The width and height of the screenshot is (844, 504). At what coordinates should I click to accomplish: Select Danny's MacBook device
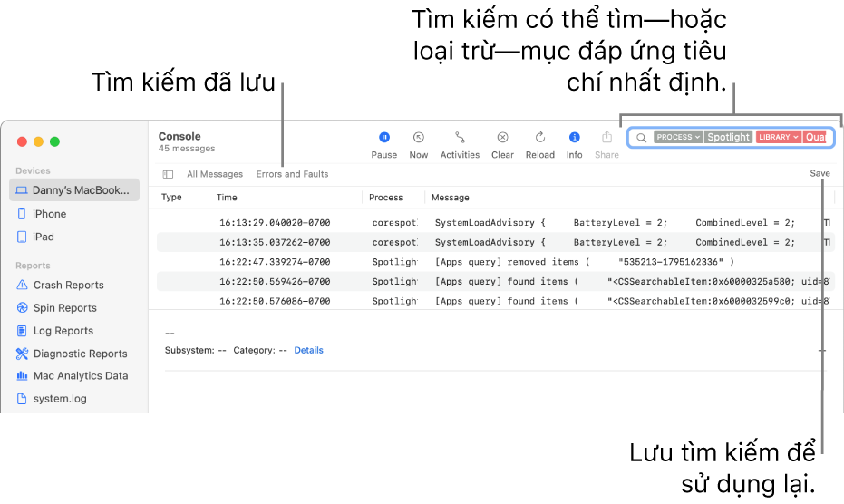(74, 190)
